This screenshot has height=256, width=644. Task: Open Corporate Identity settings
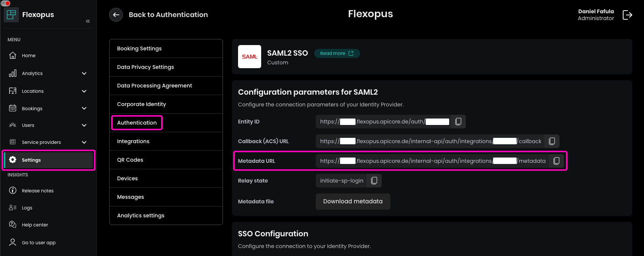141,104
